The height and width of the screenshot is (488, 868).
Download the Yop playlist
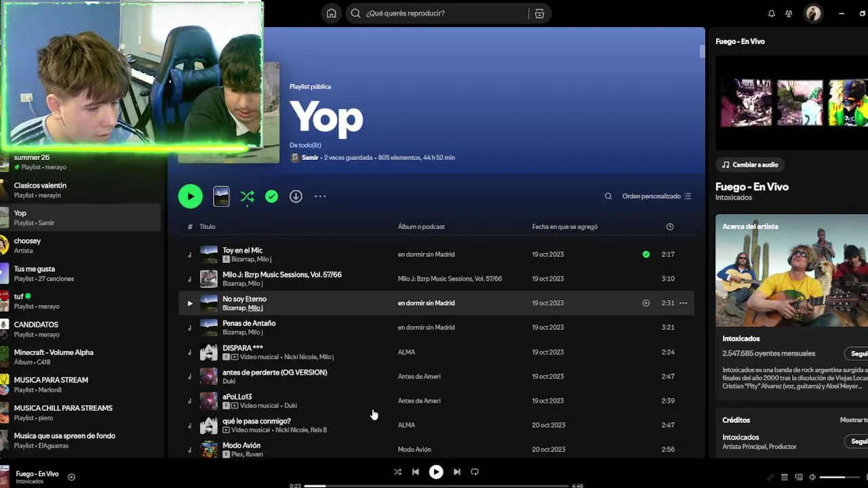[296, 197]
